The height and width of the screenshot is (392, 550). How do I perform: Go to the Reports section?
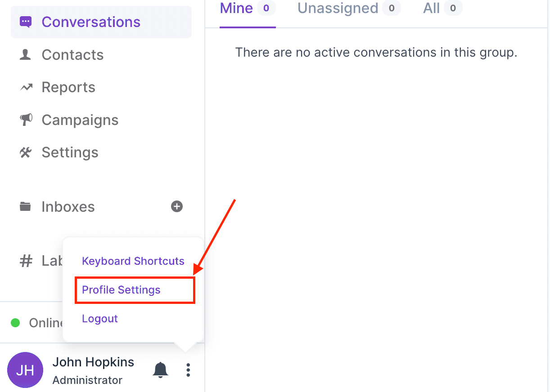(x=68, y=87)
